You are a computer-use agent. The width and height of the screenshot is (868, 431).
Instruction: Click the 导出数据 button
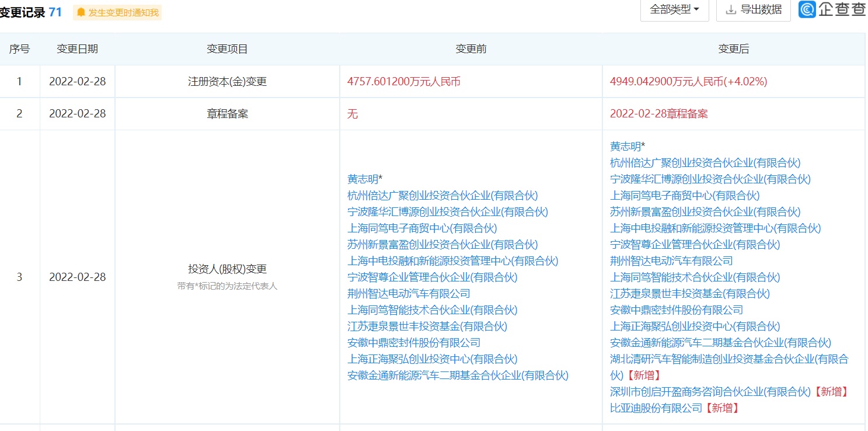click(753, 10)
